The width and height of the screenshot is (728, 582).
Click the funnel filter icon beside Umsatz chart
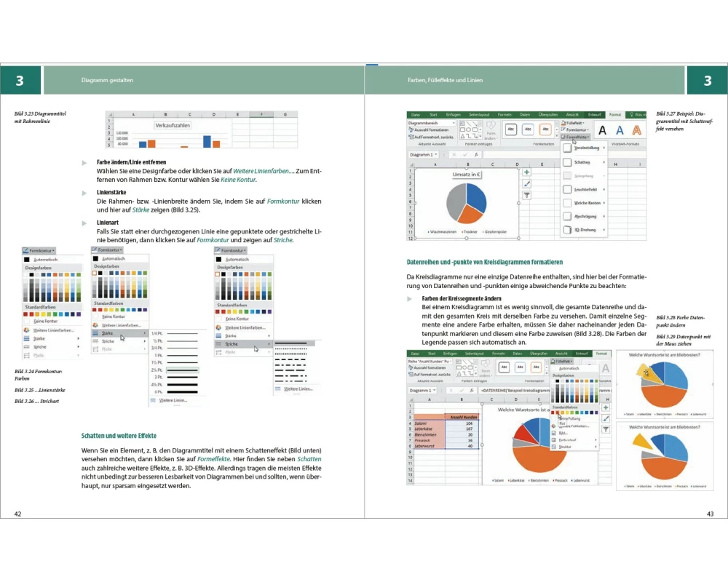pyautogui.click(x=526, y=195)
